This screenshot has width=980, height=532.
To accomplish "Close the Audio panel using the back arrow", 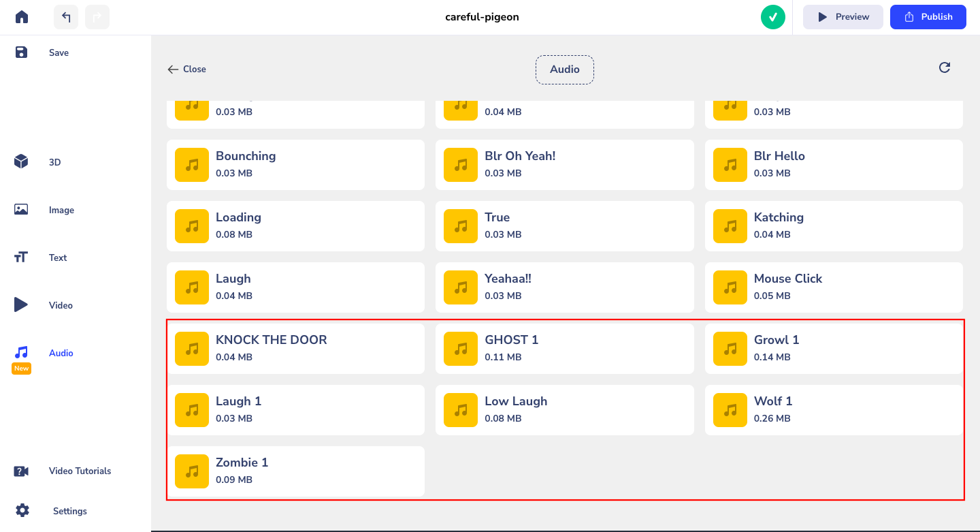I will coord(186,69).
